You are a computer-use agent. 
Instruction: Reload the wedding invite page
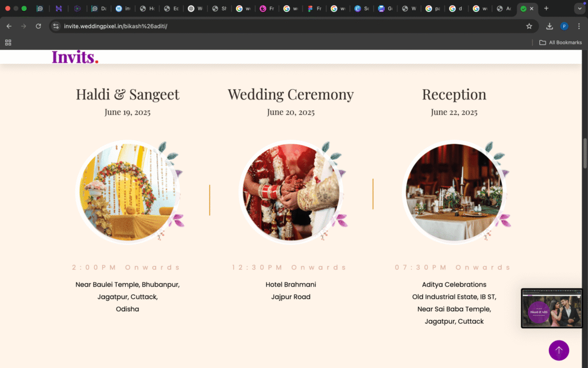coord(38,26)
